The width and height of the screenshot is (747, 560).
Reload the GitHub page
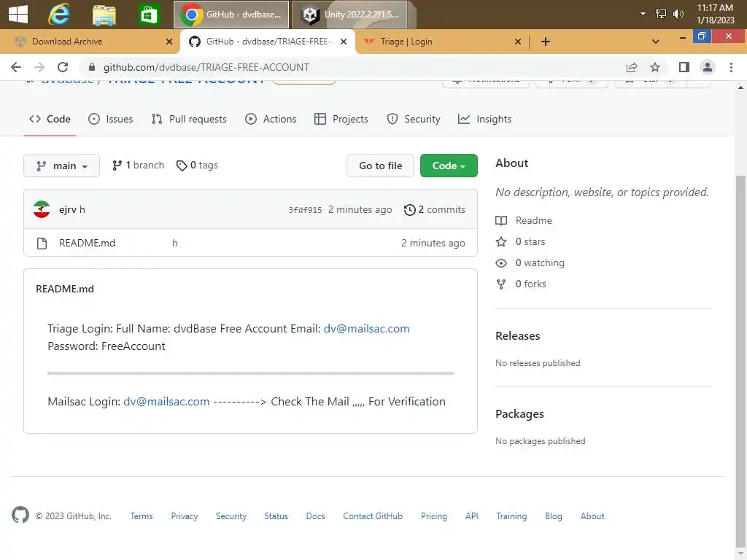63,67
